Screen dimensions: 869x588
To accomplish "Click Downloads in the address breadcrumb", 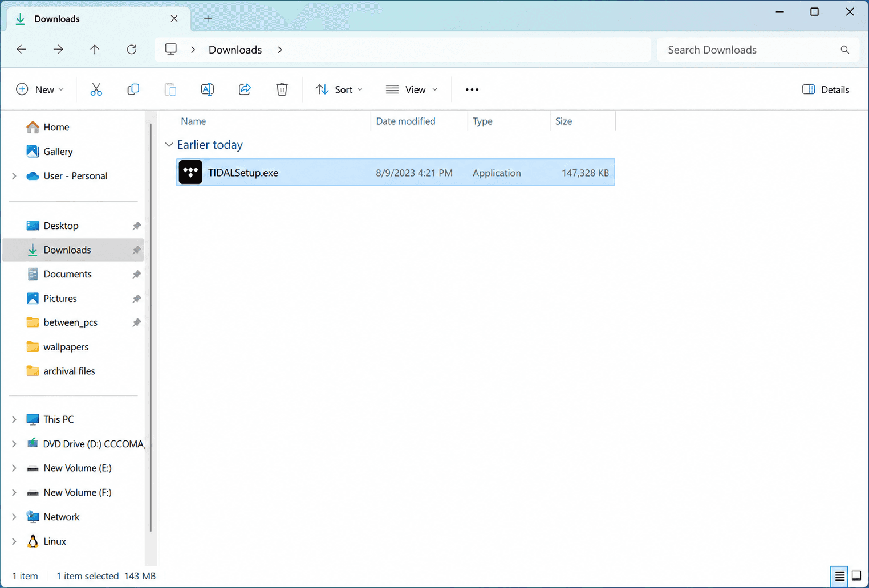I will pyautogui.click(x=235, y=50).
